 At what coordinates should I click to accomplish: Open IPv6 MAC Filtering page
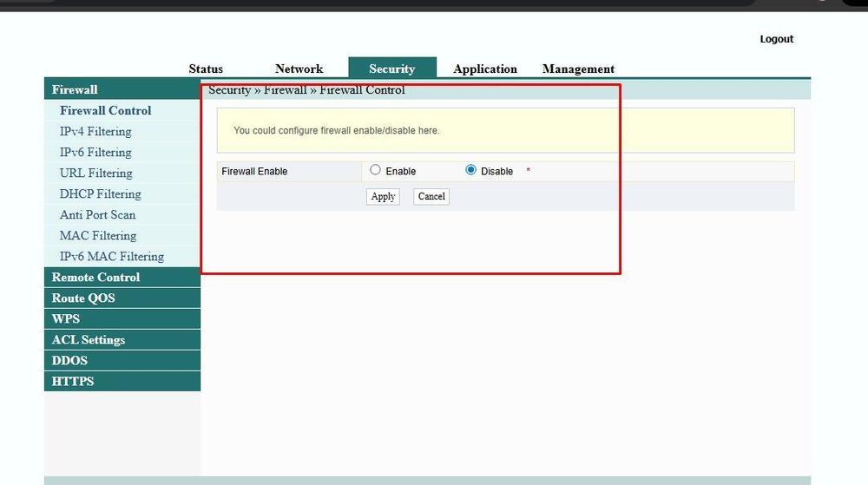pyautogui.click(x=112, y=257)
